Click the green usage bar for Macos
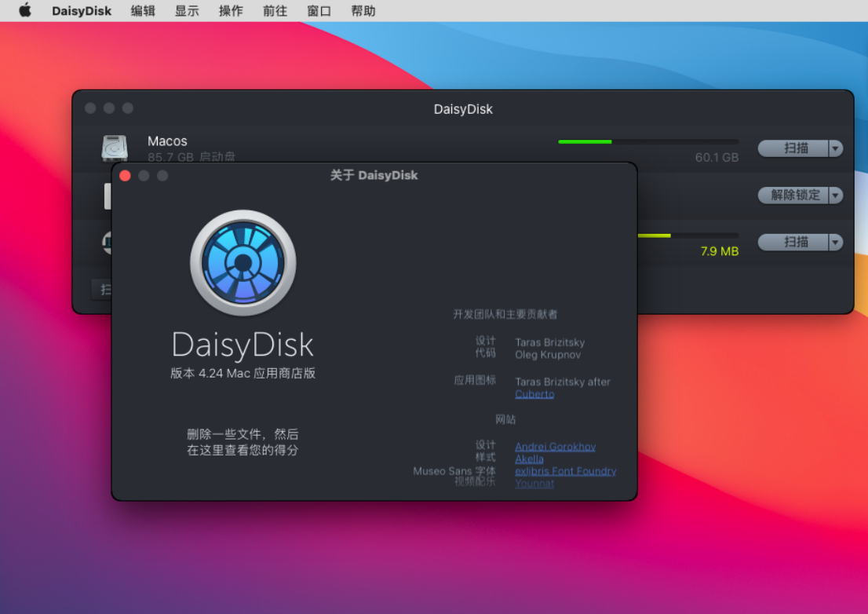The height and width of the screenshot is (614, 868). pos(585,142)
